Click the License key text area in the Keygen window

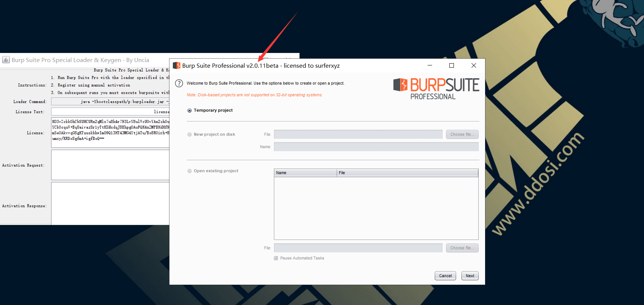pos(110,132)
